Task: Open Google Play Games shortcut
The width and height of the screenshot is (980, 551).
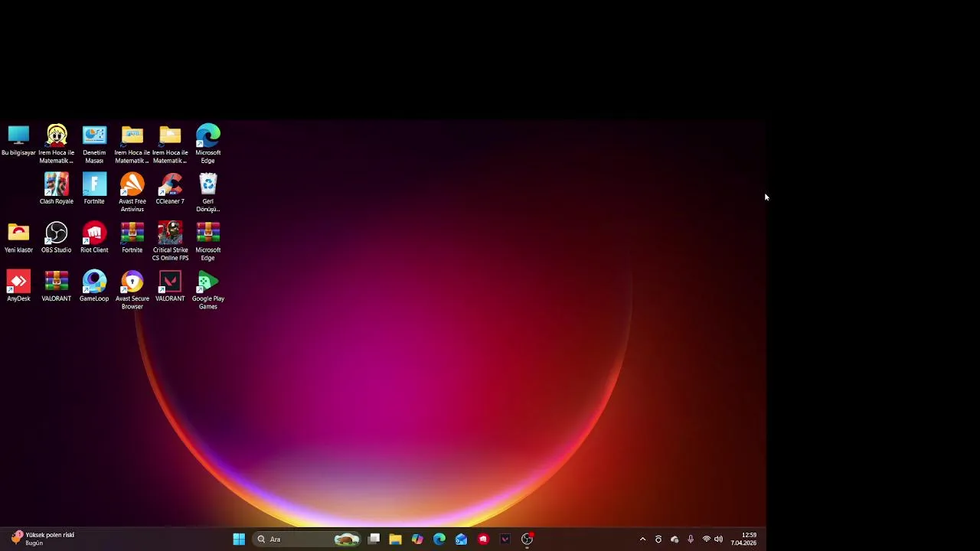Action: (x=207, y=290)
